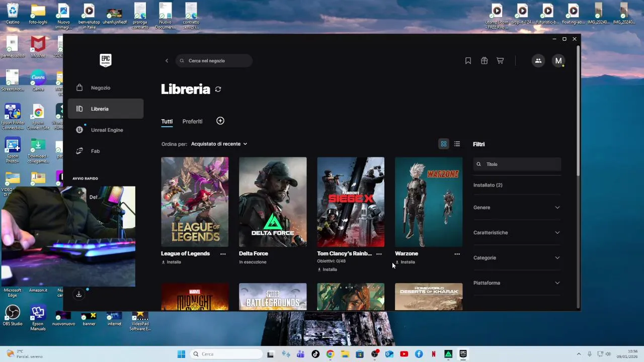The image size is (644, 362).
Task: Open the downloads icon in the sidebar
Action: (79, 294)
